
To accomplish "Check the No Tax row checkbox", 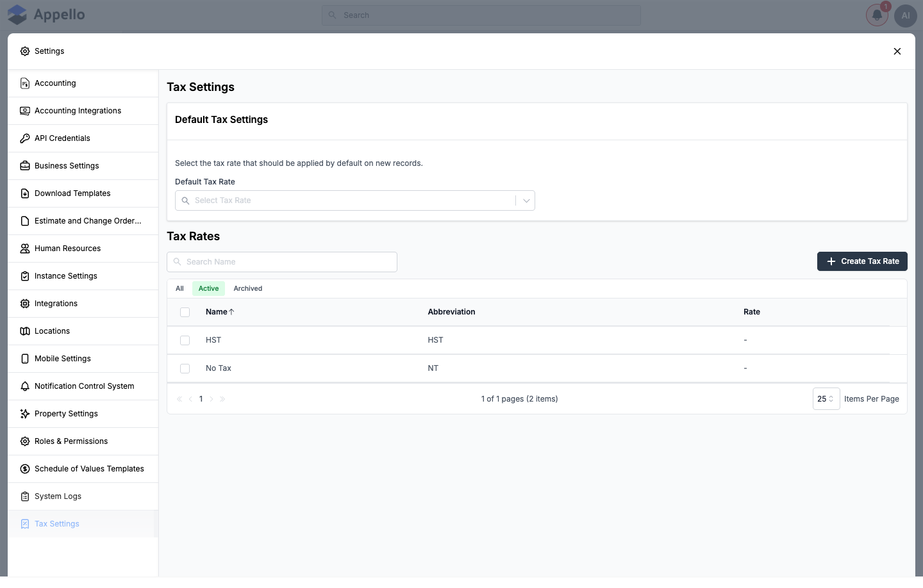I will tap(185, 369).
